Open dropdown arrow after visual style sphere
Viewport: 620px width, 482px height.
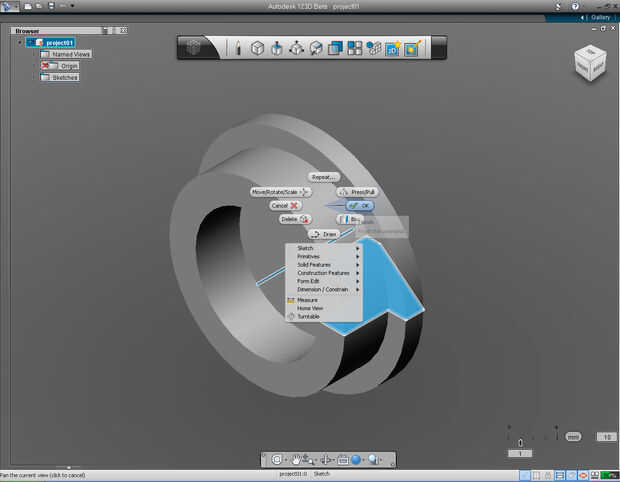tap(364, 460)
